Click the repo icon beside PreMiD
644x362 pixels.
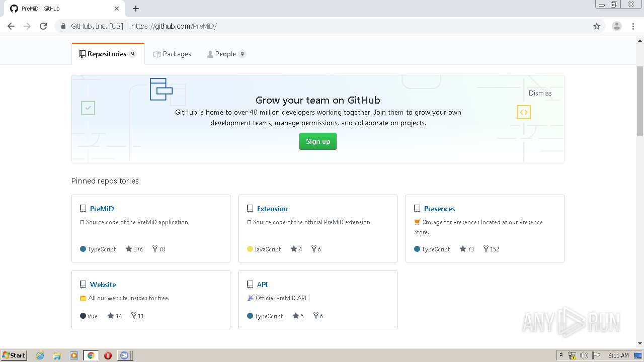[83, 209]
